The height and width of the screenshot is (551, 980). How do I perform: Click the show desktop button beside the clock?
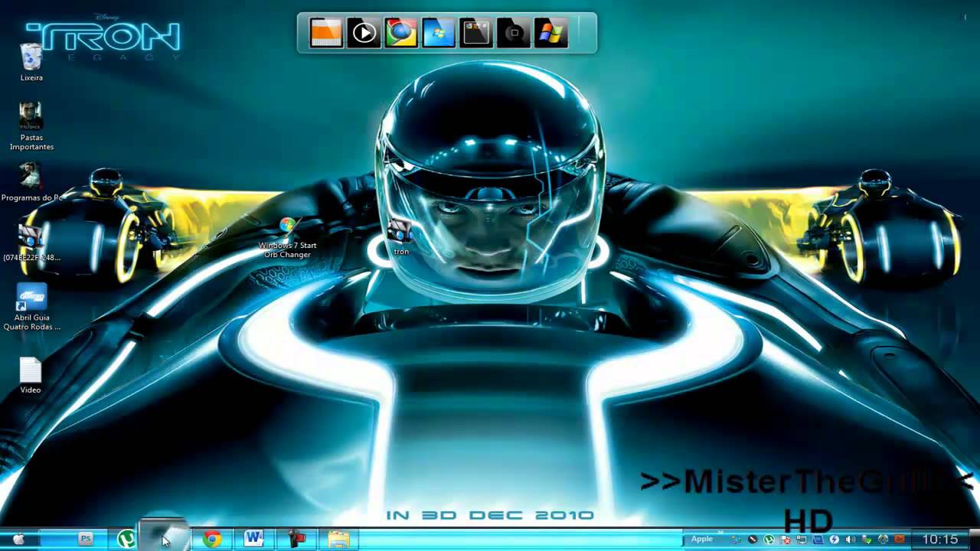975,540
